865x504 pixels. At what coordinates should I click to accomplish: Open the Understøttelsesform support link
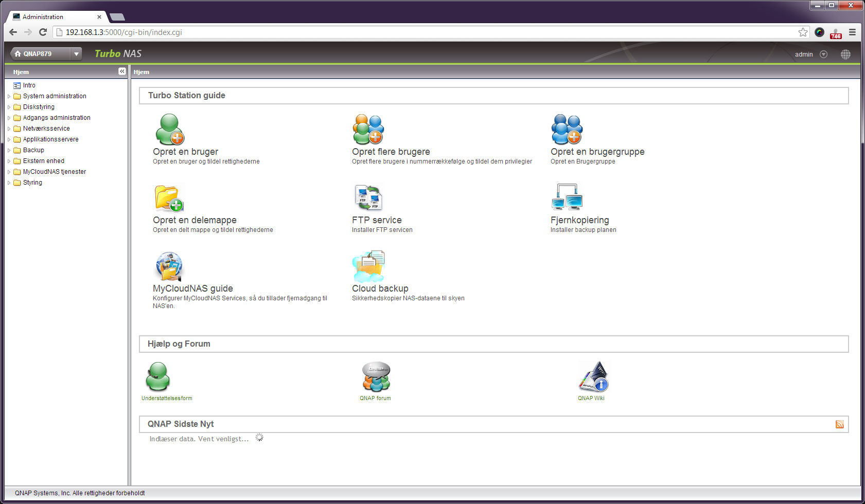[x=167, y=398]
